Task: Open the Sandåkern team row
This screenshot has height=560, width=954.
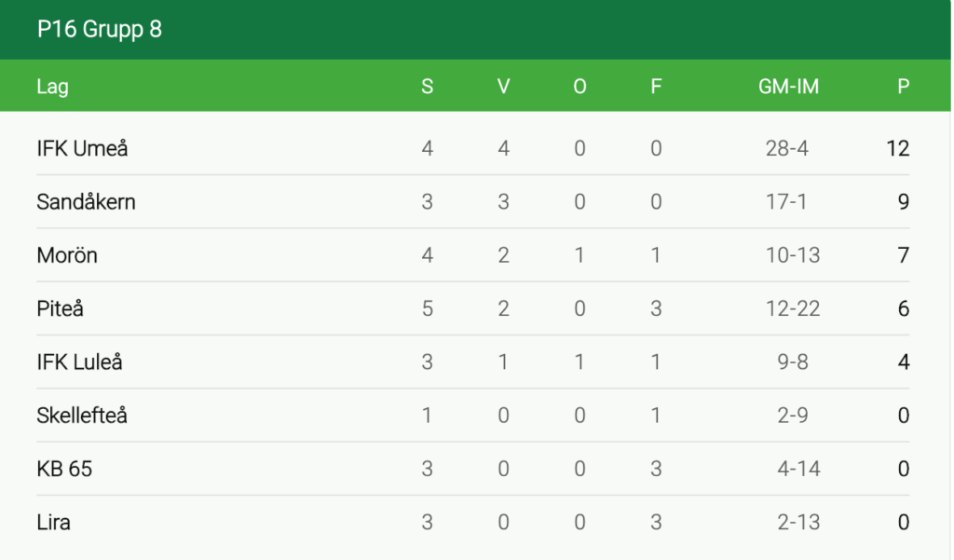Action: 86,201
